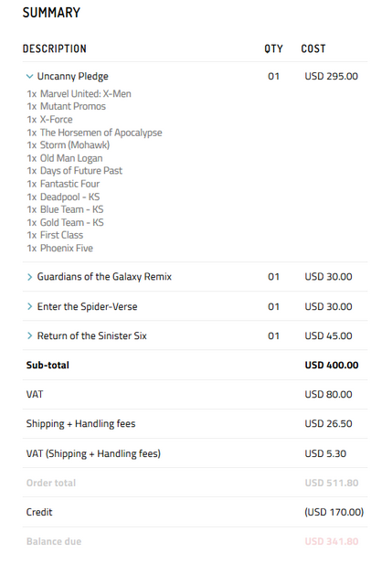
Task: Click the Uncanny Pledge title text
Action: [73, 77]
